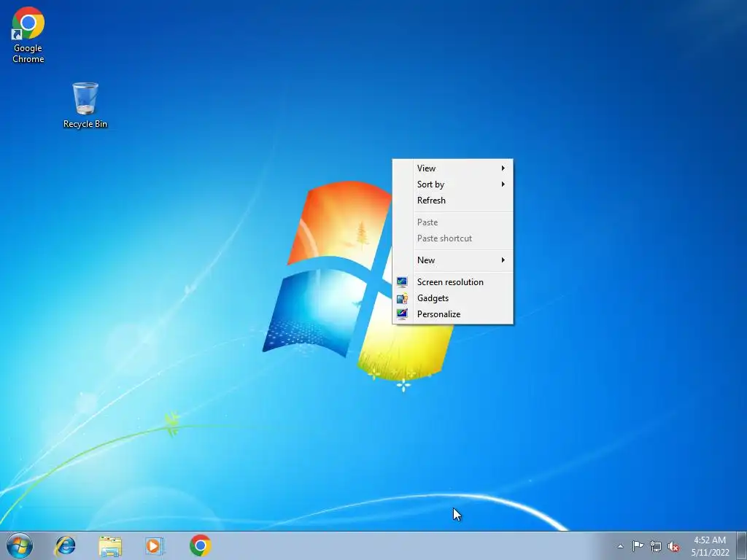Screen dimensions: 747x560
Task: Open the network status tray icon
Action: pyautogui.click(x=656, y=546)
